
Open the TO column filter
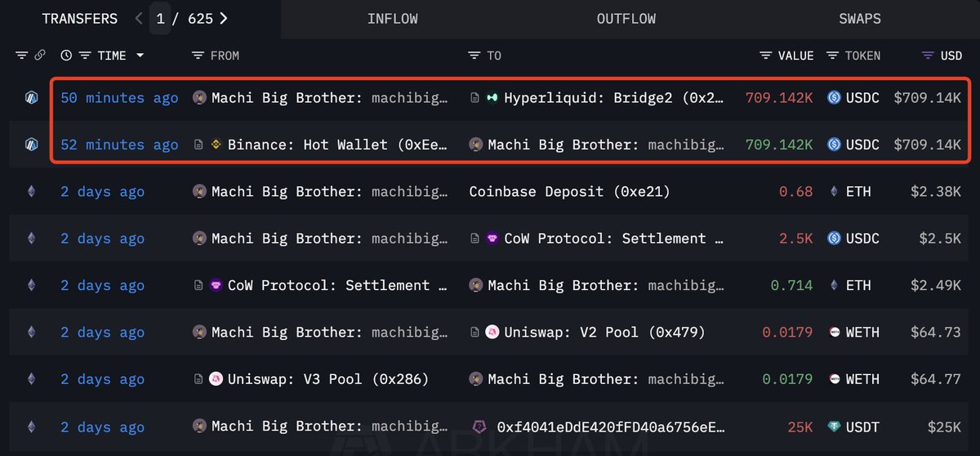(x=474, y=56)
